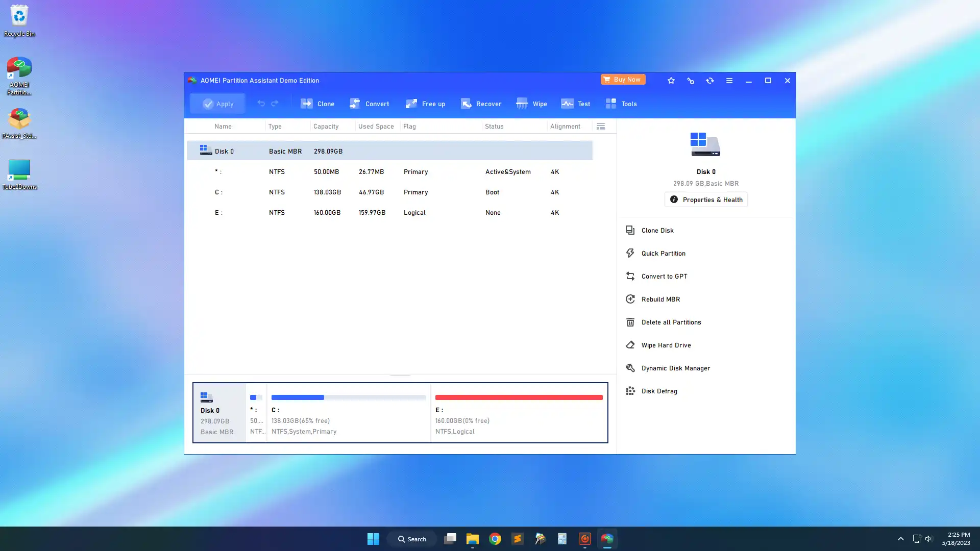This screenshot has height=551, width=980.
Task: Open the hamburger menu in title bar
Action: pos(729,81)
